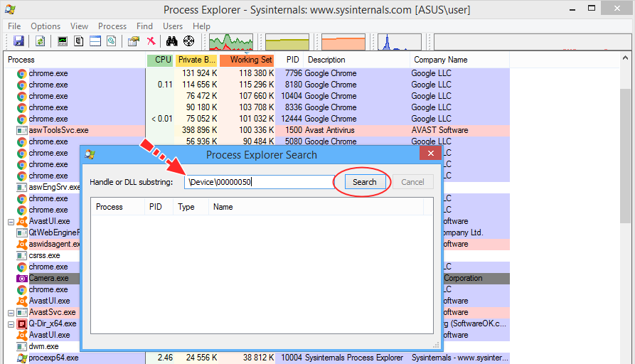This screenshot has width=635, height=364.
Task: Sort by the CPU column header
Action: coord(161,60)
